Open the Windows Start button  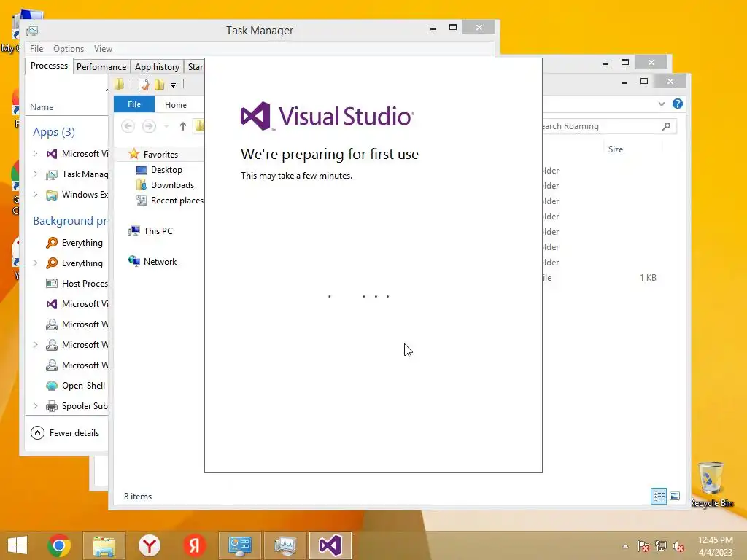(18, 545)
